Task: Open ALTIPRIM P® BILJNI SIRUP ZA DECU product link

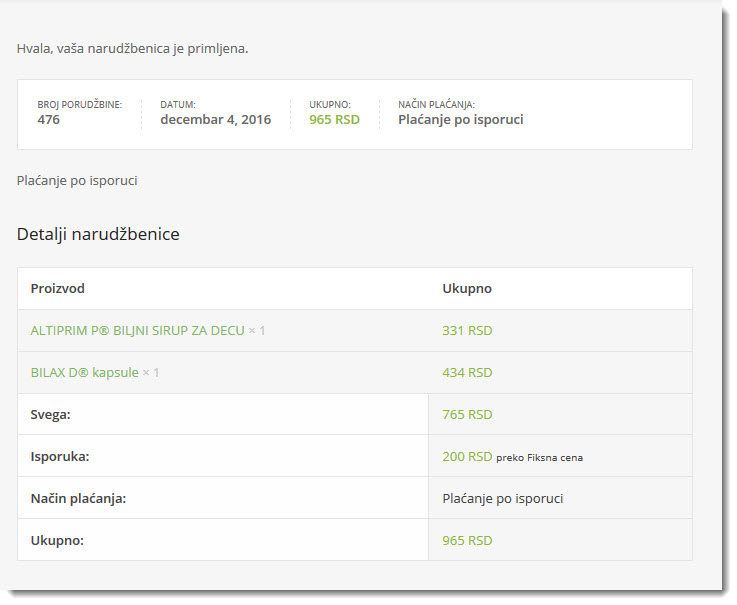Action: click(x=137, y=330)
